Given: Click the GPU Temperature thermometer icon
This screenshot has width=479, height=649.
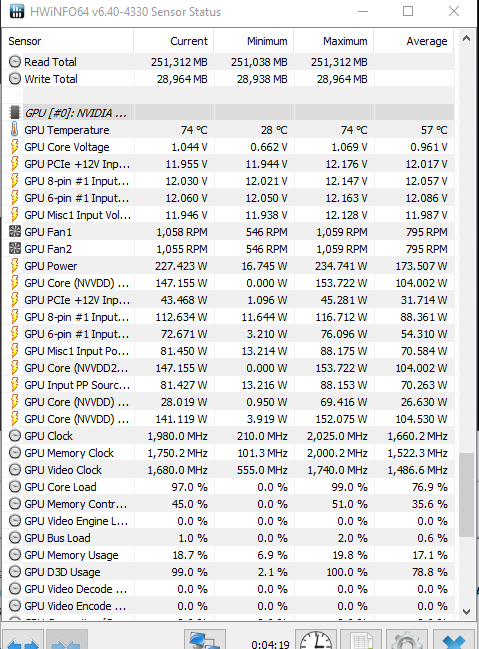Looking at the screenshot, I should [14, 130].
